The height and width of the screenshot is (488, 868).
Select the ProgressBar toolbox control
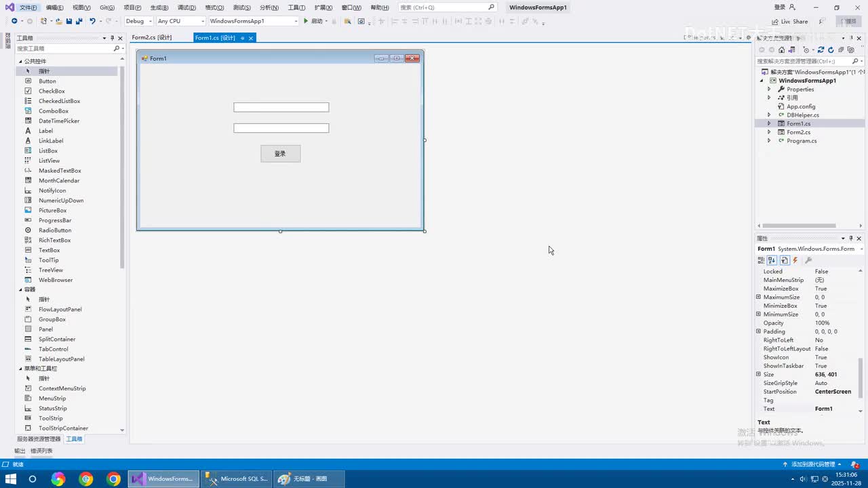point(55,220)
